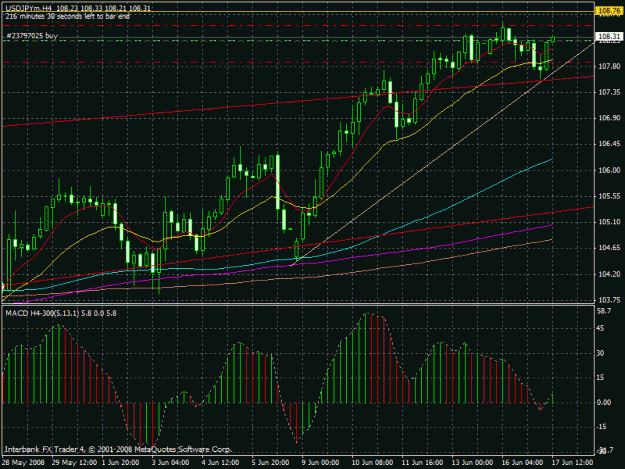
Task: Click the 30 MACD scale value
Action: pos(600,353)
